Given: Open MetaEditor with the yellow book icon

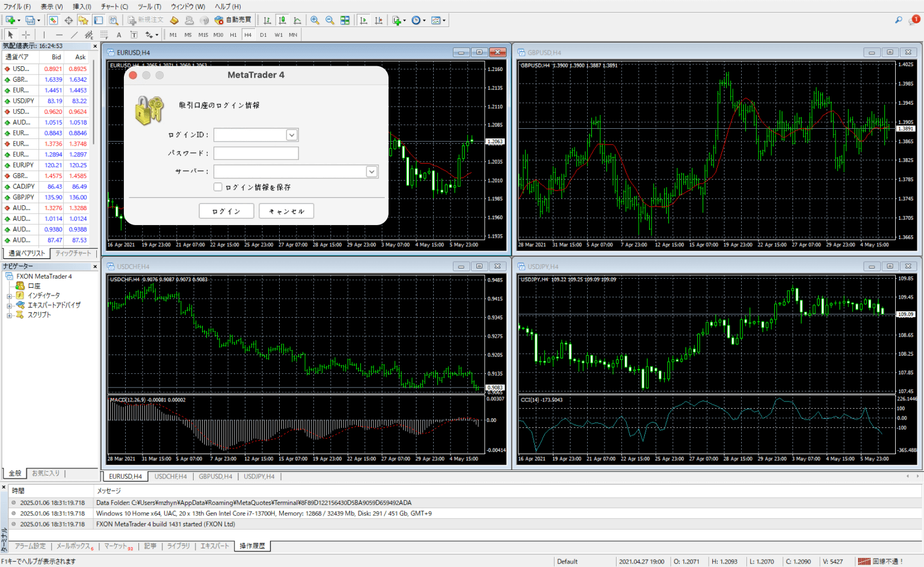Looking at the screenshot, I should click(174, 20).
